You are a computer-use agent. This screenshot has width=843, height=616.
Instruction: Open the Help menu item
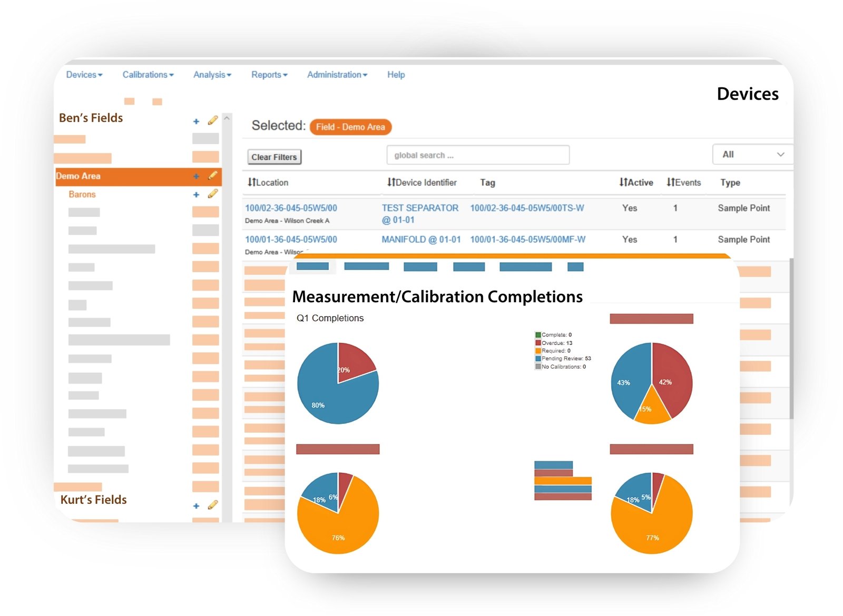[x=396, y=75]
